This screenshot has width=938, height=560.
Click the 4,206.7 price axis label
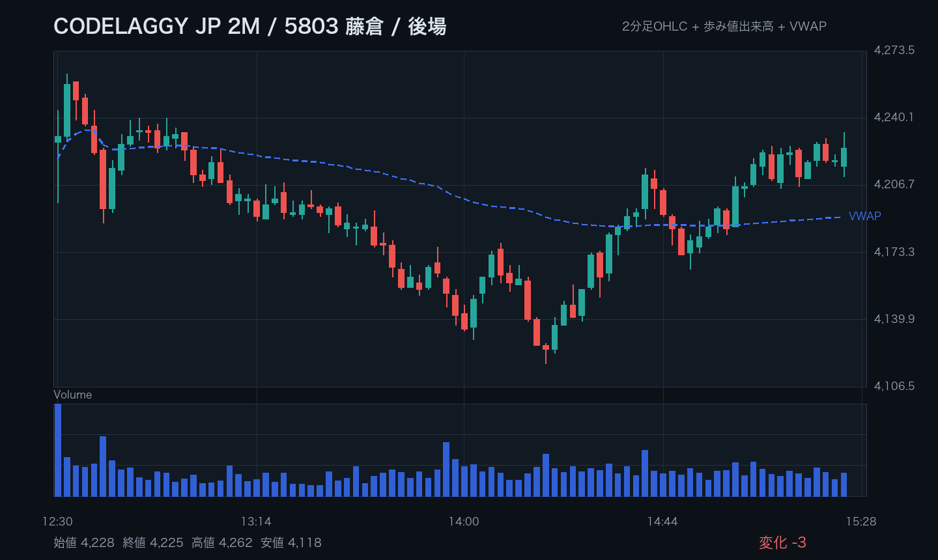click(894, 184)
